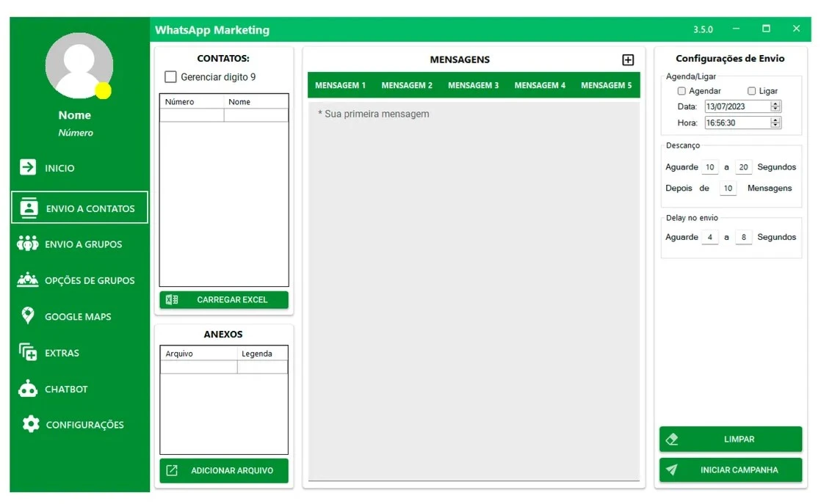821x504 pixels.
Task: Switch to the Mensagem 2 tab
Action: coord(407,86)
